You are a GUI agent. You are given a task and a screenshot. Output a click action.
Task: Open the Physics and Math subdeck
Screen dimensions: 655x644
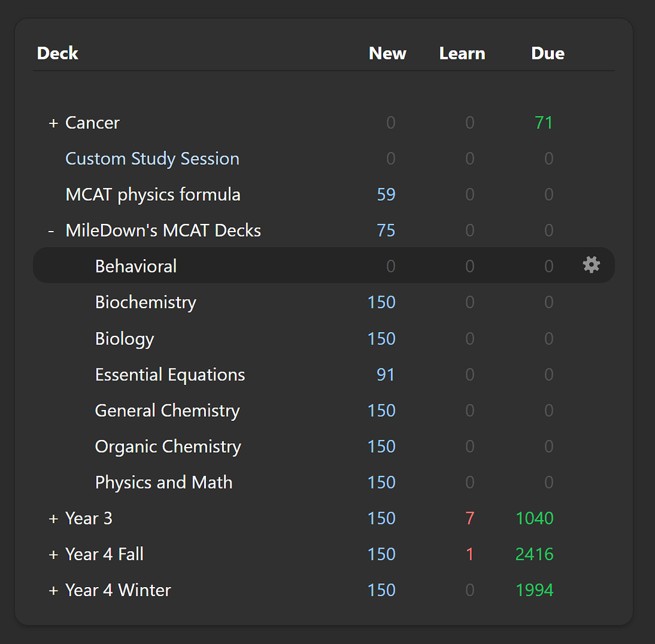[x=163, y=482]
